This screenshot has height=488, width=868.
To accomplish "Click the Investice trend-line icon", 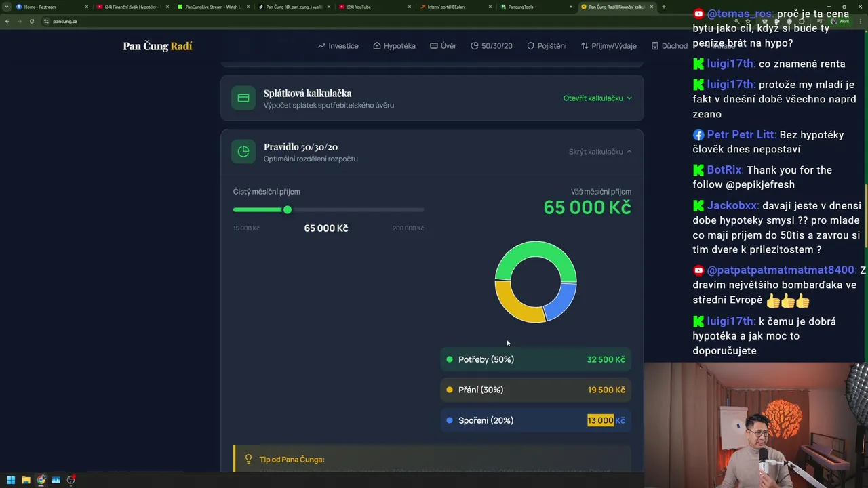I will (321, 46).
